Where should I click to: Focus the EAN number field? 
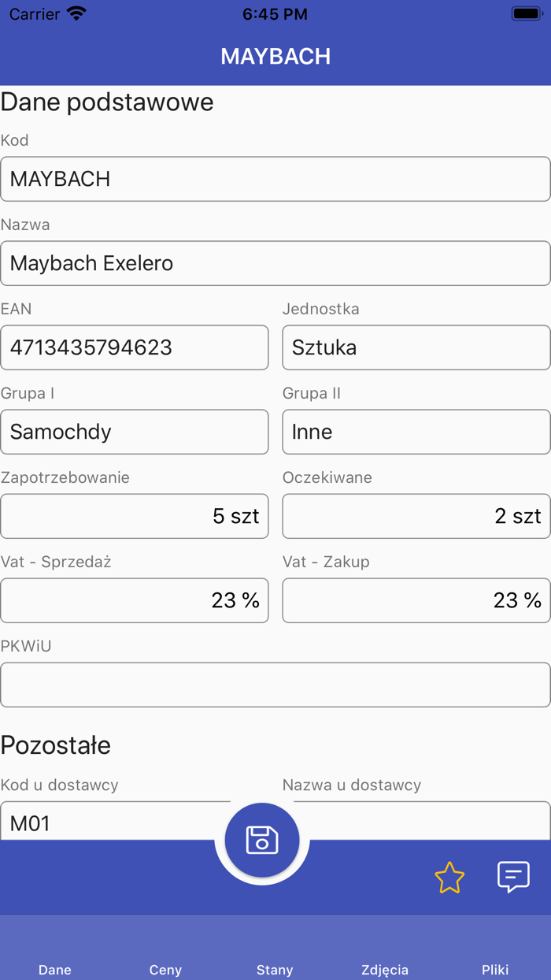coord(135,347)
